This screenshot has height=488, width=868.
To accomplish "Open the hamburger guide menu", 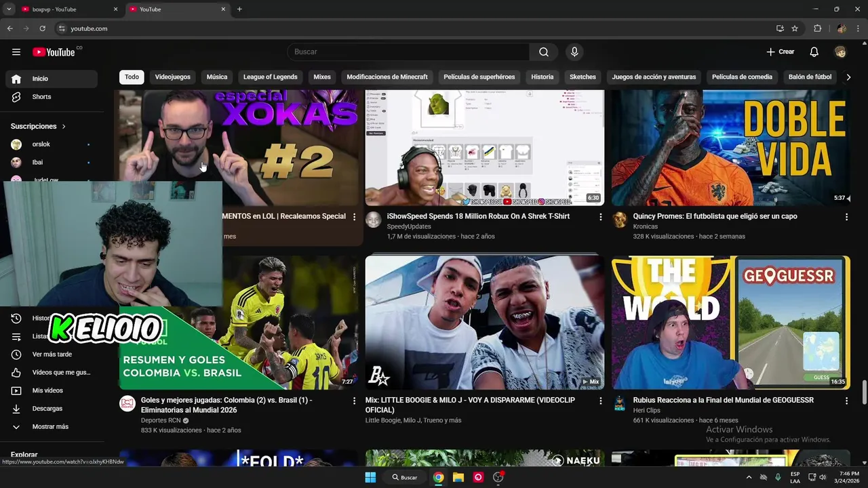I will point(16,52).
